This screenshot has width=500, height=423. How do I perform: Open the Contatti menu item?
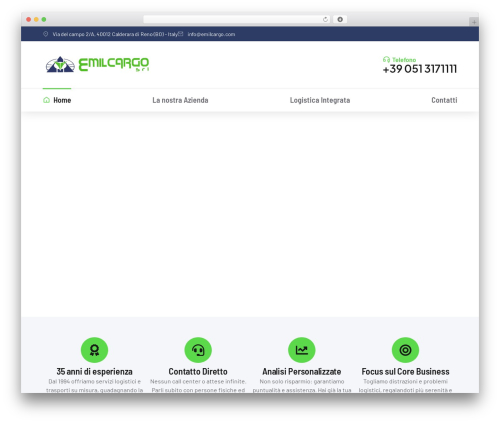(444, 100)
